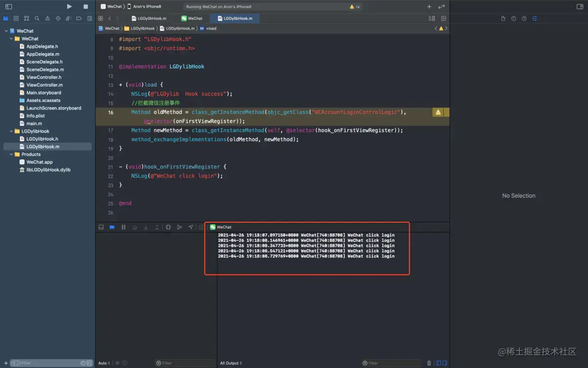Toggle the inspectors panel on the right
This screenshot has width=588, height=368.
click(580, 7)
